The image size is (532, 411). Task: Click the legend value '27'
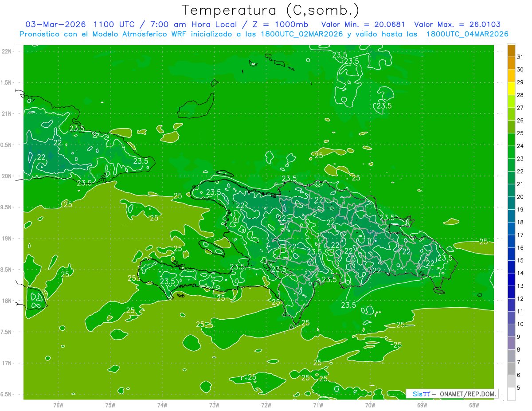520,108
